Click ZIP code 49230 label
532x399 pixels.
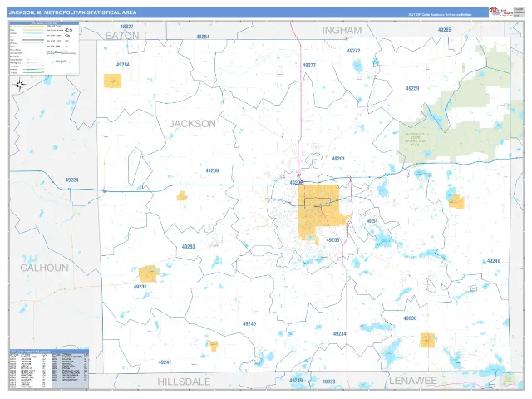pos(410,318)
